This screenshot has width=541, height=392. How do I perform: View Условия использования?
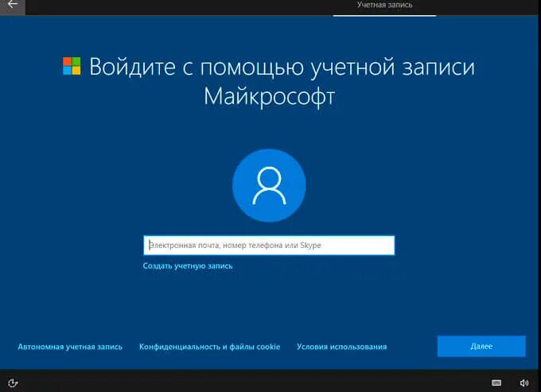[x=341, y=347]
